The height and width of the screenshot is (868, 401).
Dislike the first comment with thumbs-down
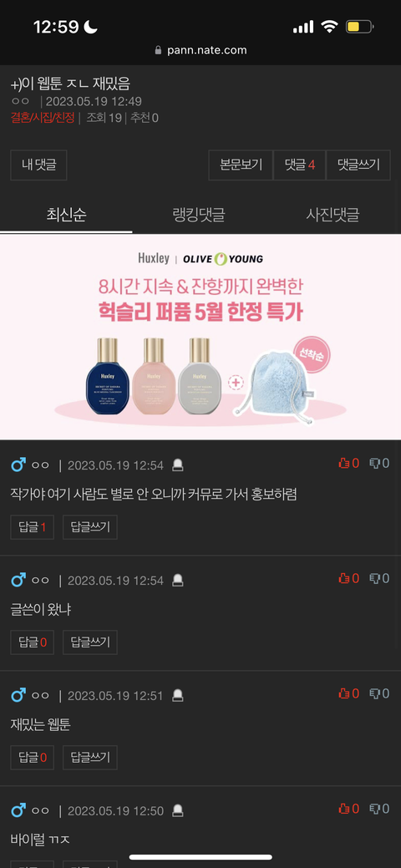tap(379, 464)
